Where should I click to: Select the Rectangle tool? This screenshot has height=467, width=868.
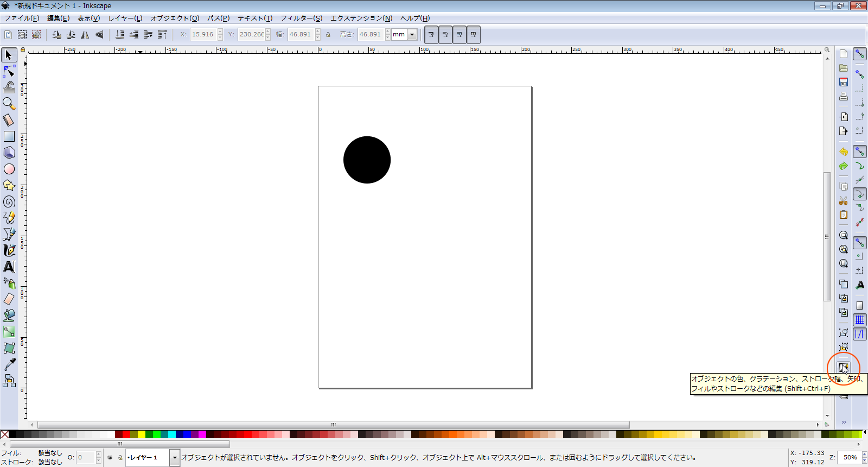click(x=9, y=136)
